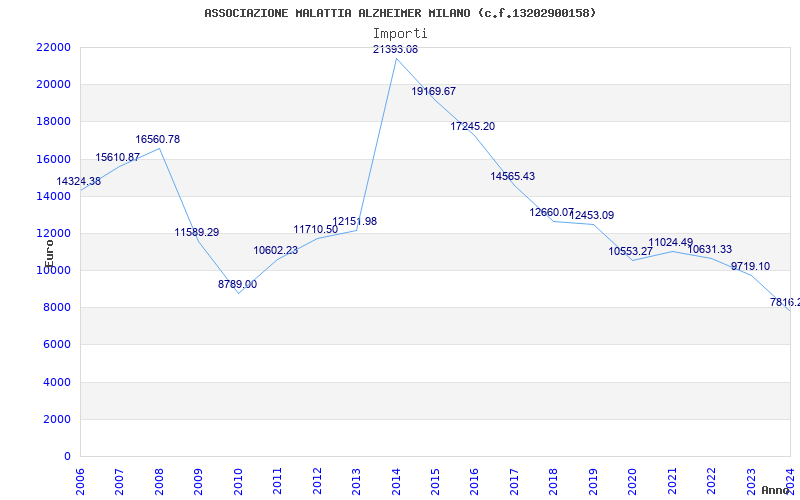This screenshot has width=800, height=500.
Task: Click the x-axis year 2013
Action: pos(357,480)
